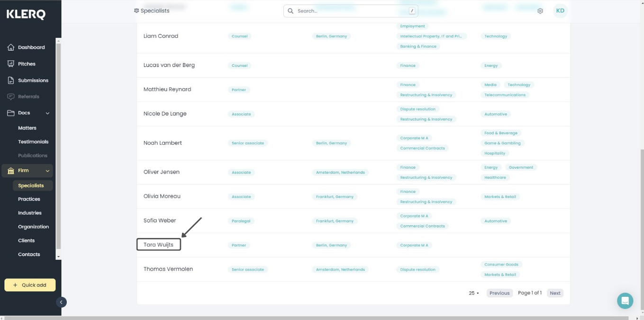Image resolution: width=644 pixels, height=320 pixels.
Task: Click the search magnifier icon
Action: click(x=290, y=11)
